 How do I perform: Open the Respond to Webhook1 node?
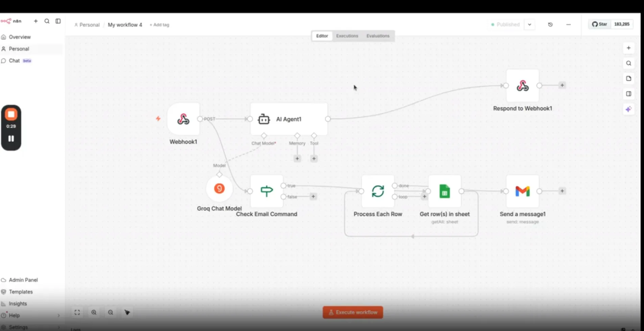click(522, 86)
